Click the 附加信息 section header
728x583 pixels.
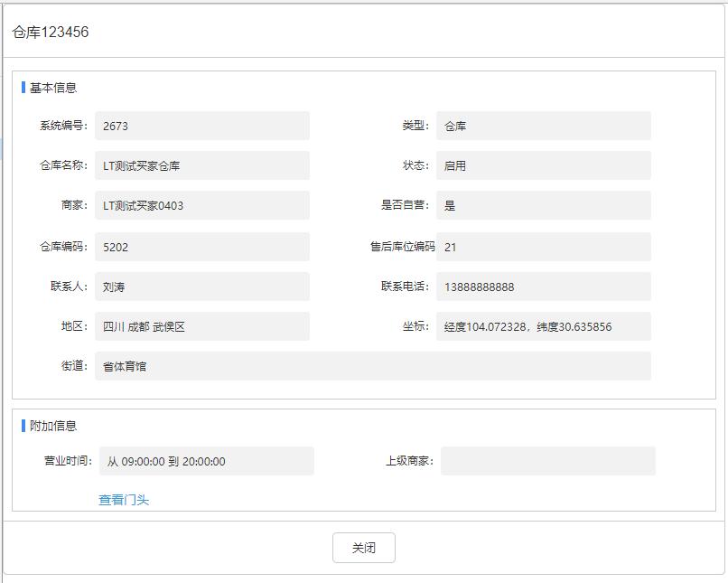point(53,426)
